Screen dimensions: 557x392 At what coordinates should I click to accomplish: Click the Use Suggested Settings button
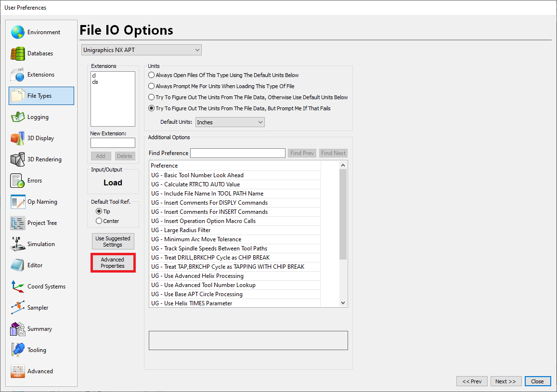pyautogui.click(x=113, y=241)
